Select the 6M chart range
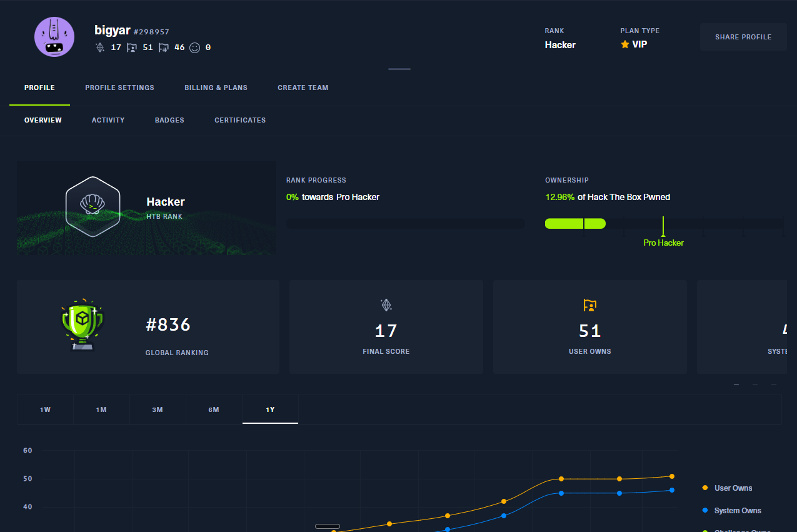The height and width of the screenshot is (532, 797). 214,409
